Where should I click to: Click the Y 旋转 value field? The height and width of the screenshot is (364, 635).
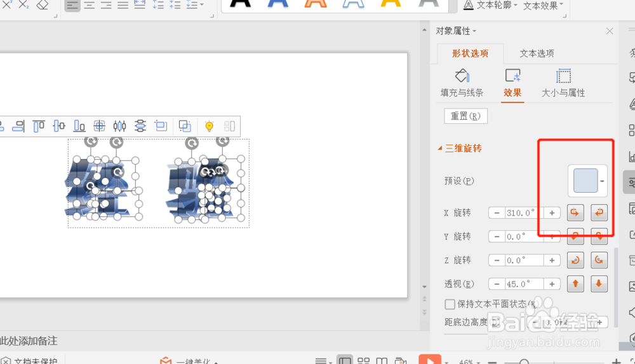click(525, 237)
